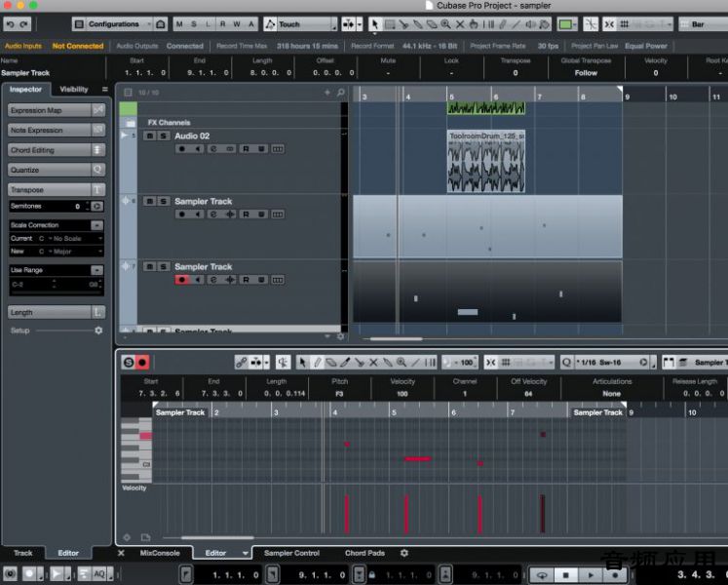The width and height of the screenshot is (728, 585).
Task: Toggle the Scale Correction switch
Action: click(97, 225)
